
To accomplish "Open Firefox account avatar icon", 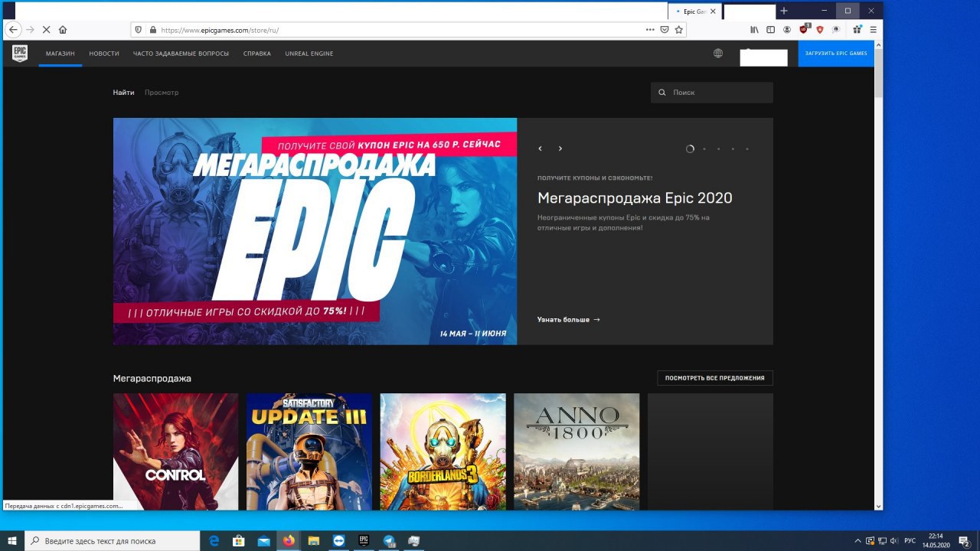I will pyautogui.click(x=787, y=30).
